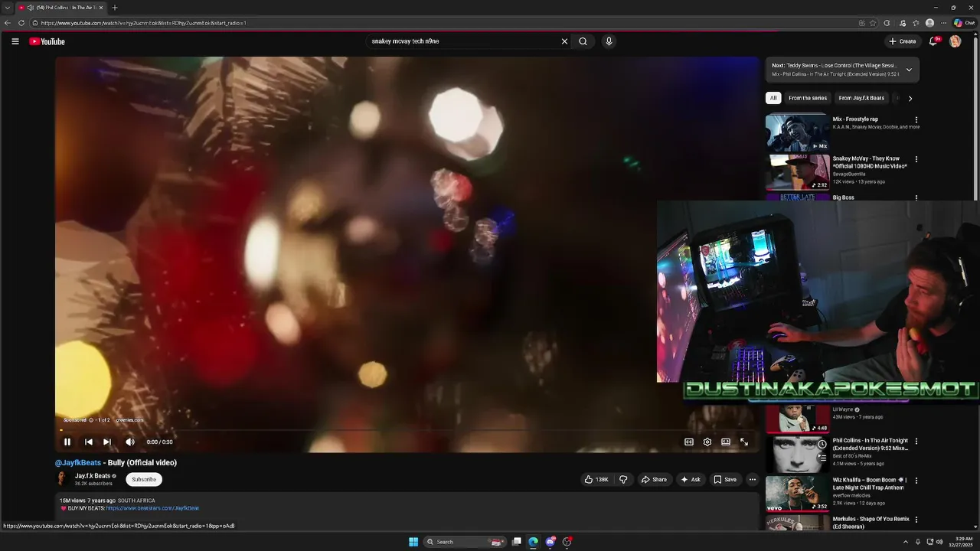Open Windows Start menu
The height and width of the screenshot is (551, 980).
click(413, 542)
